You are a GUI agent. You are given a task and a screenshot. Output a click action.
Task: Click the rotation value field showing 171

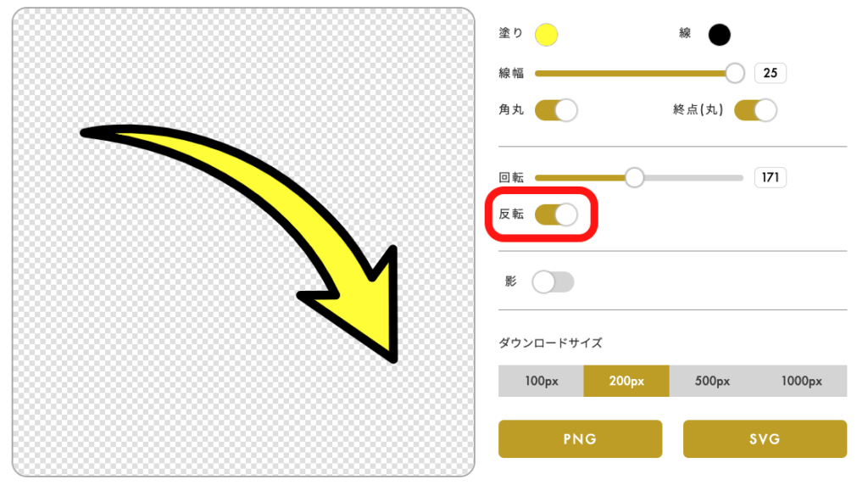coord(770,178)
